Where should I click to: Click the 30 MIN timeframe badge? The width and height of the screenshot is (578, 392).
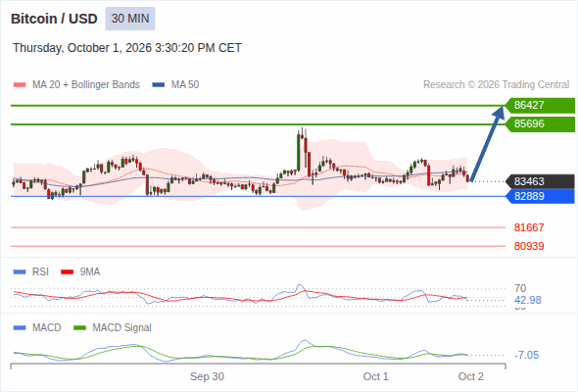tap(130, 19)
